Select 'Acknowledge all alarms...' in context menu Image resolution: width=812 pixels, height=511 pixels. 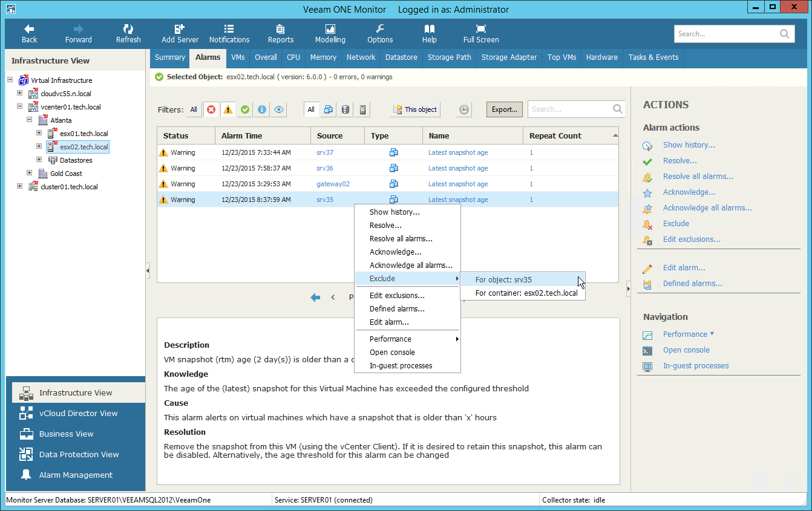point(407,265)
